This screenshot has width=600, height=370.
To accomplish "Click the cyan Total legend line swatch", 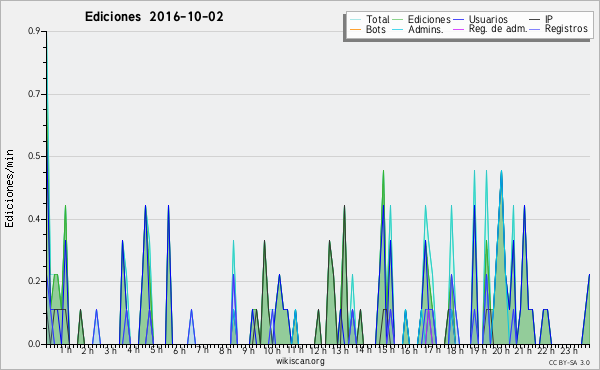I will (x=355, y=20).
